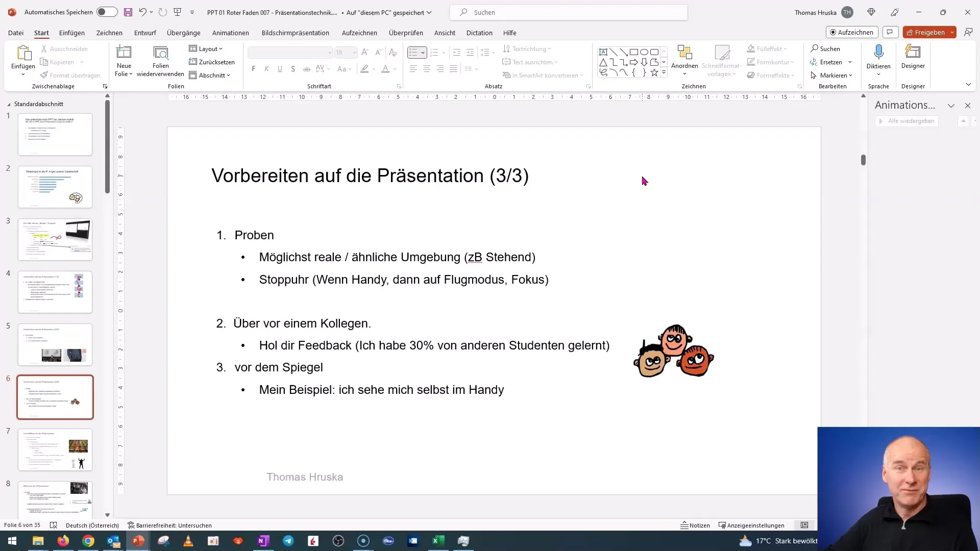The height and width of the screenshot is (551, 980).
Task: Open Animations pane options chevron
Action: [951, 106]
